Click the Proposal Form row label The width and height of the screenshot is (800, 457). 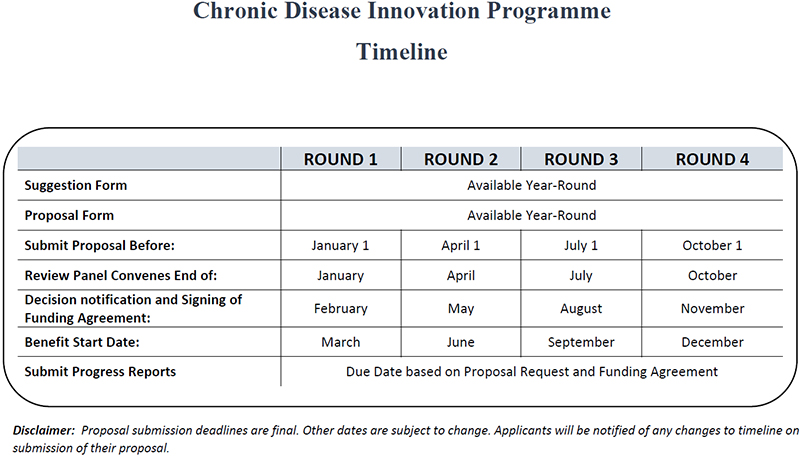point(68,215)
